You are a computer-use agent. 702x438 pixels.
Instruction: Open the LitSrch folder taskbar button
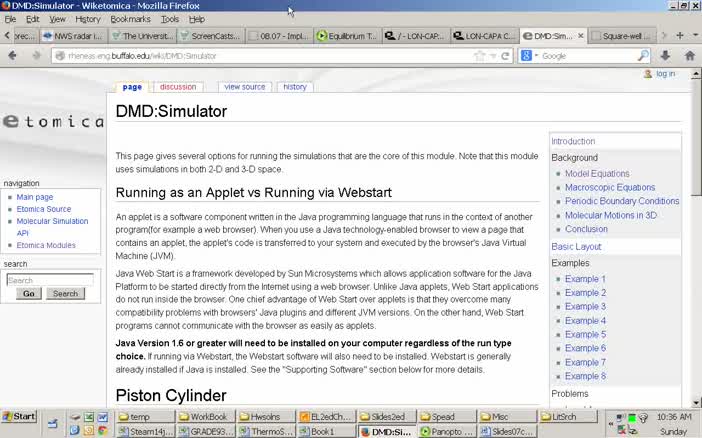[x=568, y=417]
